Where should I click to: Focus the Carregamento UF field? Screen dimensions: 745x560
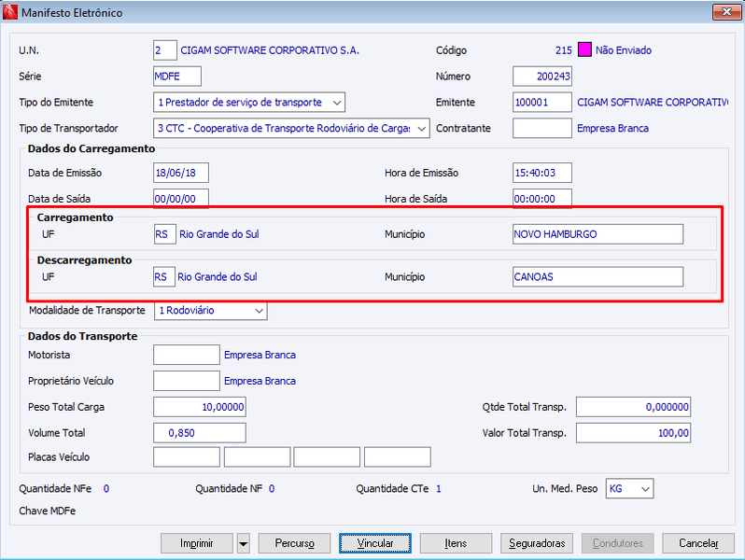165,234
